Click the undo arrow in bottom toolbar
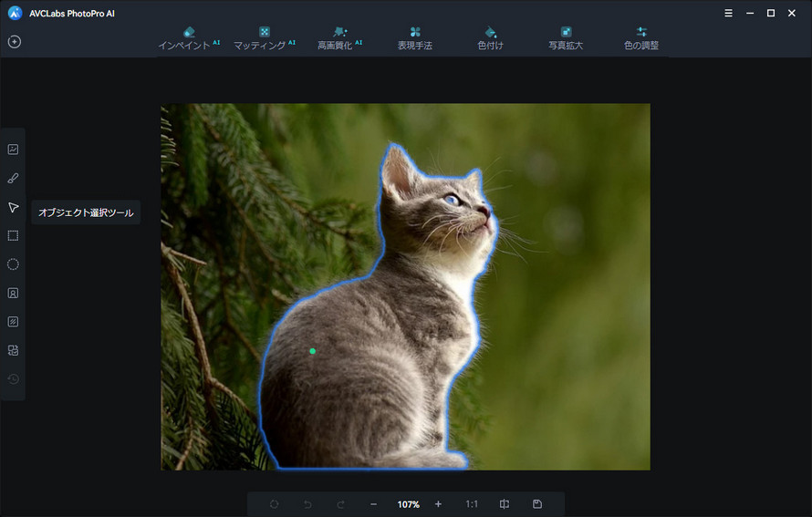Screen dimensions: 812x517 (307, 504)
